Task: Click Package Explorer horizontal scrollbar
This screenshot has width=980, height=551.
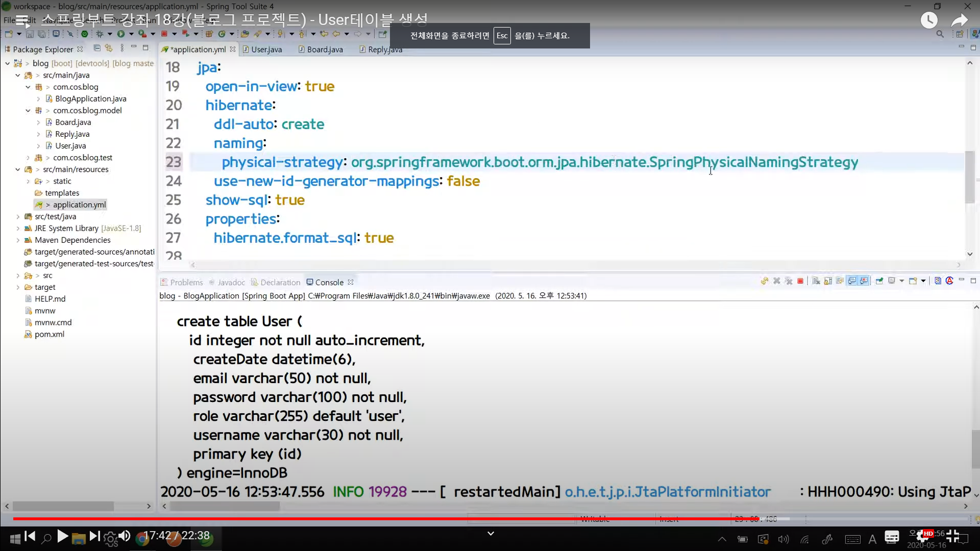Action: [x=63, y=506]
